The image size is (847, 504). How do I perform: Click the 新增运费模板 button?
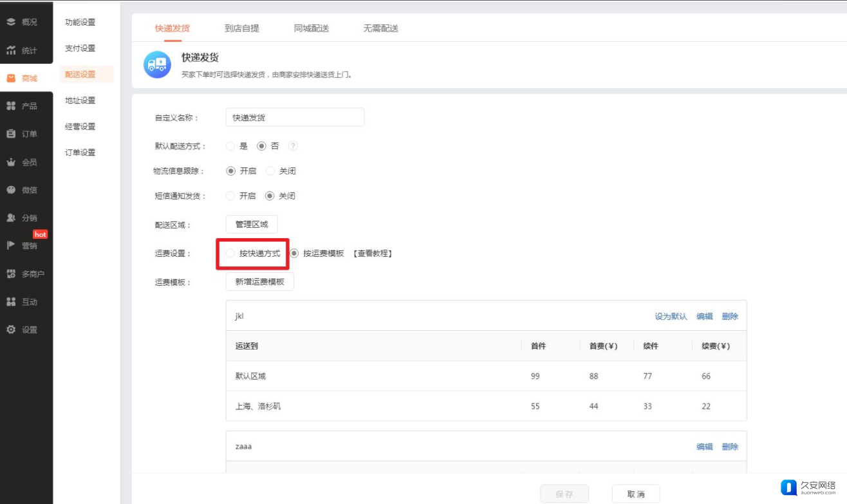coord(259,282)
